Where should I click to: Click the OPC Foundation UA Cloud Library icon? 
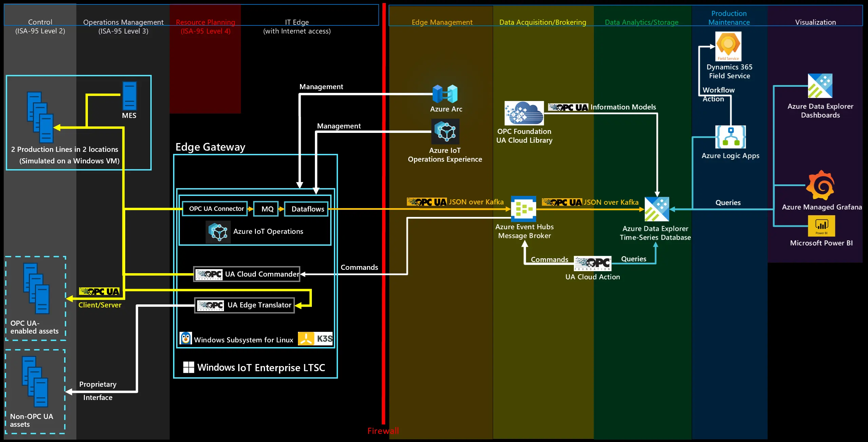click(524, 113)
